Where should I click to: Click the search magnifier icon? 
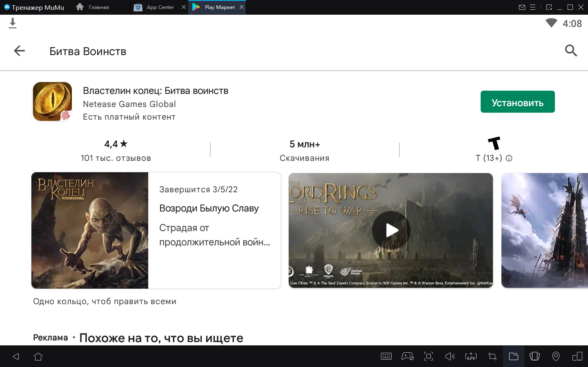(570, 51)
